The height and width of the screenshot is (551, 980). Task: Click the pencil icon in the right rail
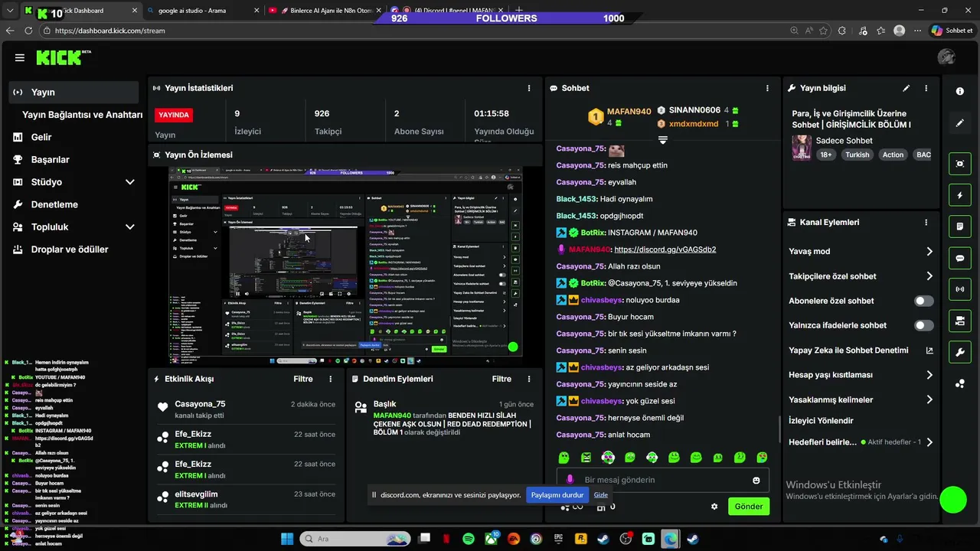(x=960, y=122)
